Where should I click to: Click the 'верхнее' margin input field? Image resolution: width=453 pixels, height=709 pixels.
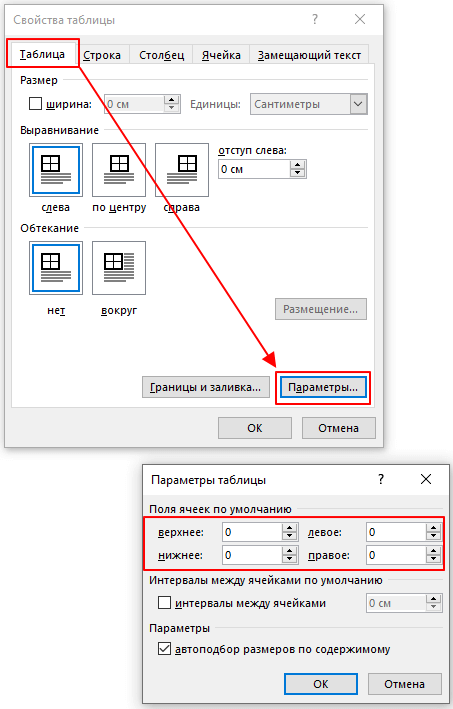(252, 532)
